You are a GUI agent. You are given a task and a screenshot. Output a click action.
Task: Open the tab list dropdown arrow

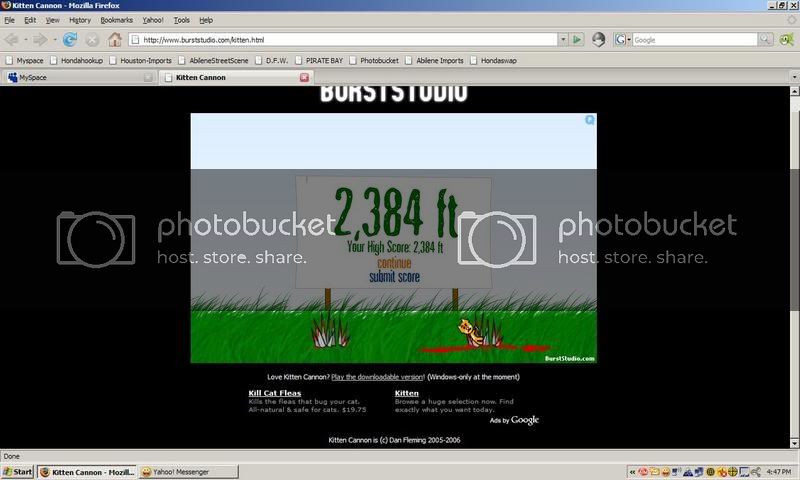point(794,77)
